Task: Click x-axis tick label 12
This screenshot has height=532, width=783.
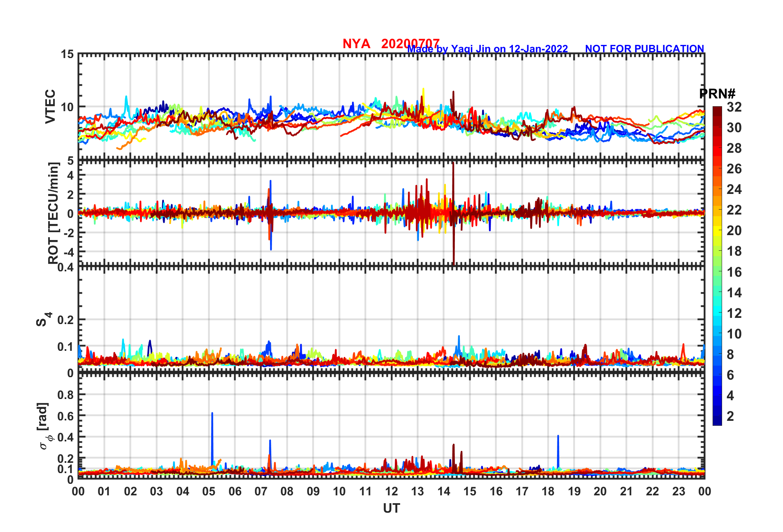Action: 391,491
